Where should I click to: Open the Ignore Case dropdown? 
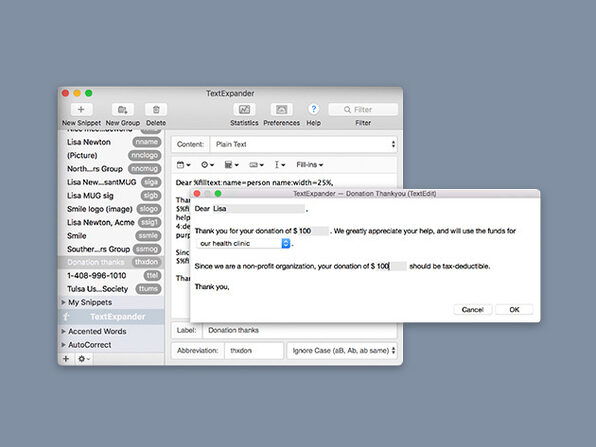[x=342, y=350]
